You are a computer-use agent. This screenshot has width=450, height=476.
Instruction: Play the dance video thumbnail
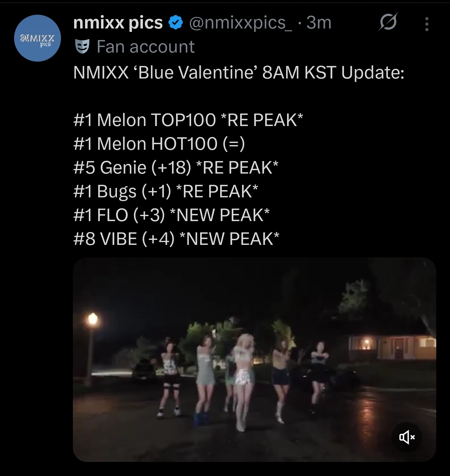click(254, 359)
